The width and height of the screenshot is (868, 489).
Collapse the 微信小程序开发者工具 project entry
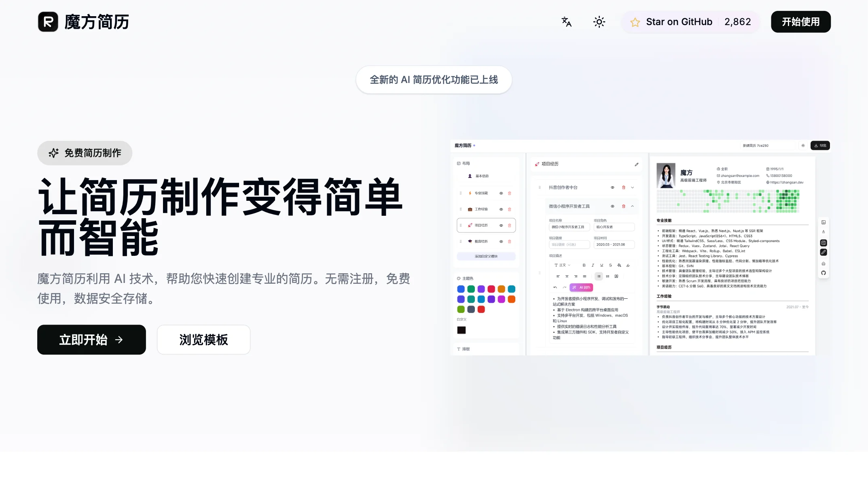click(x=632, y=206)
